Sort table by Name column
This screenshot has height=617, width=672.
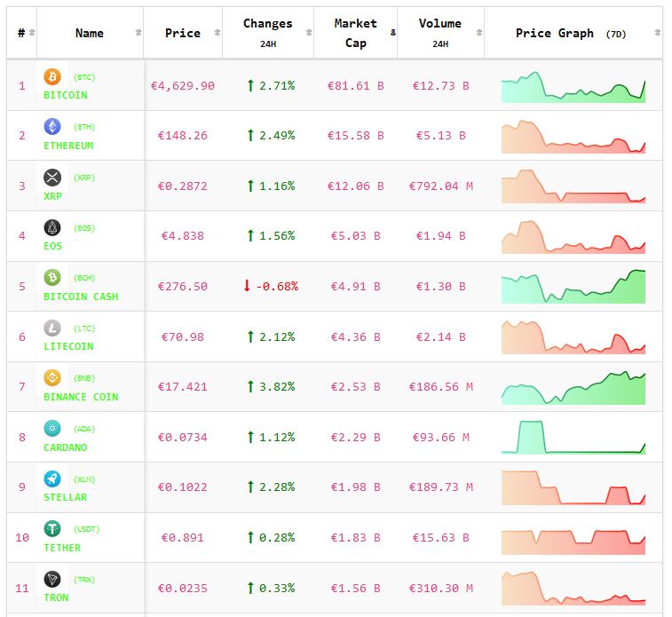point(90,33)
